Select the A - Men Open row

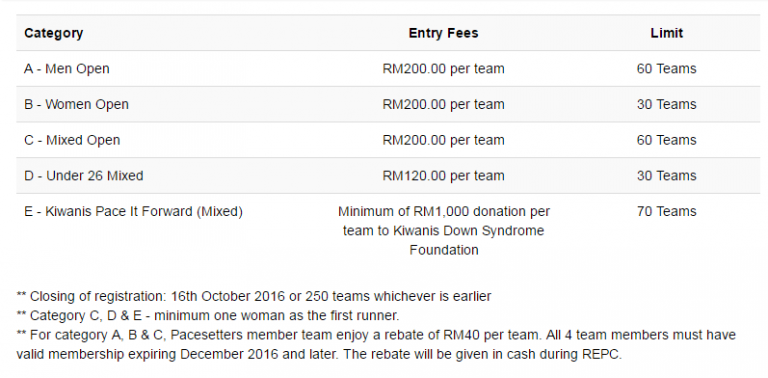click(x=388, y=69)
